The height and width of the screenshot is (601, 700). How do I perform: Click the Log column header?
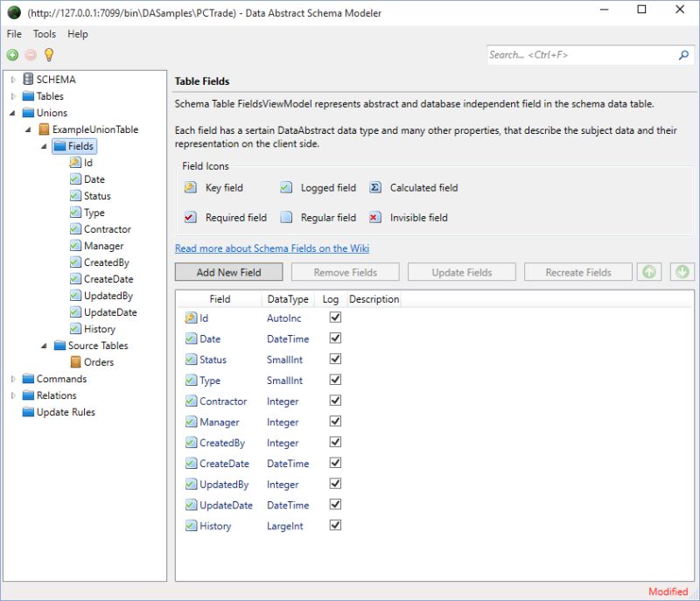(331, 299)
